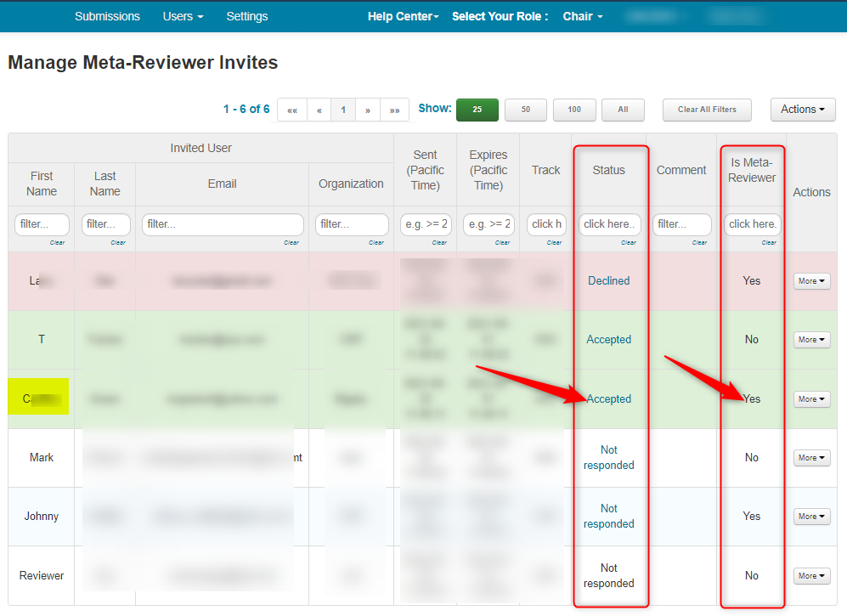Open the Track filter selector

[x=546, y=224]
